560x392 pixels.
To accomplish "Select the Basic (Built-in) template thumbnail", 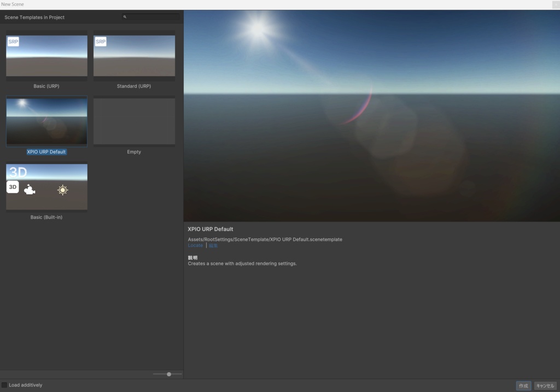I will point(47,187).
